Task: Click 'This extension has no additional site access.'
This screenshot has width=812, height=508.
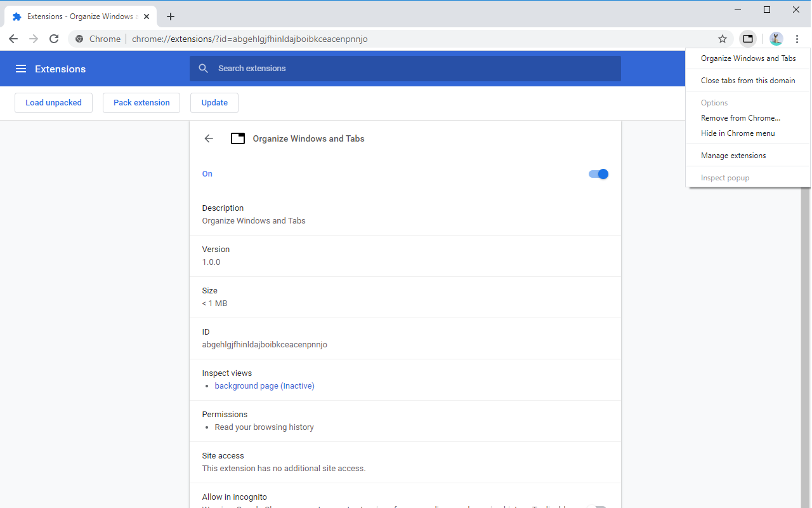Action: [284, 469]
